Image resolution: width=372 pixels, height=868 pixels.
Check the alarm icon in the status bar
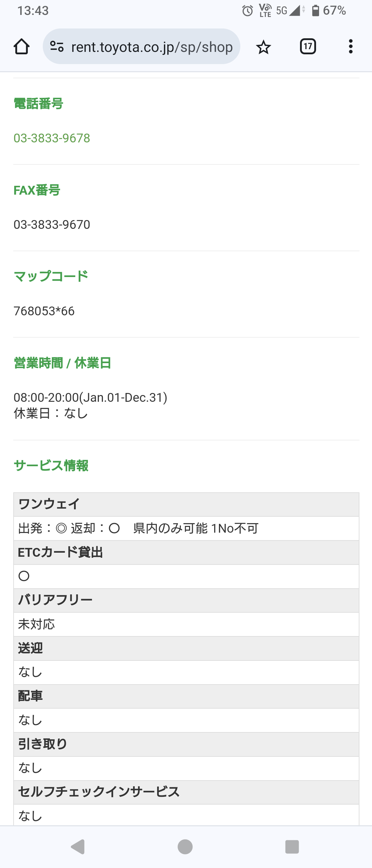[x=247, y=11]
